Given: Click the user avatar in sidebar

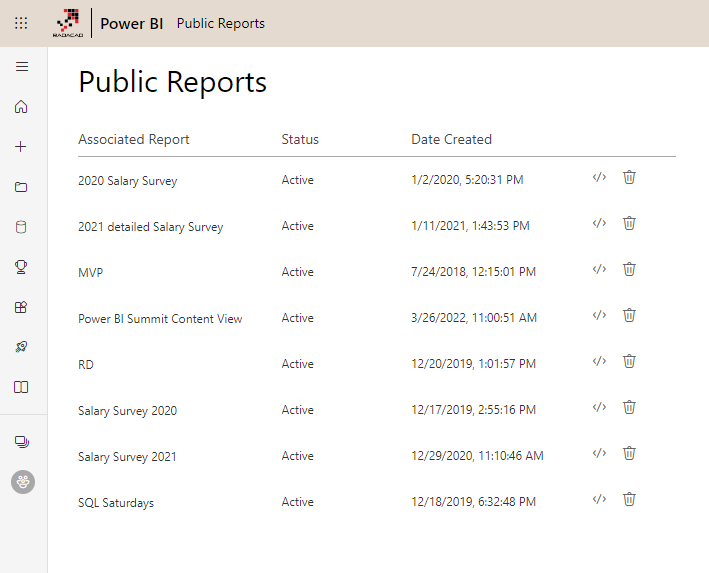Looking at the screenshot, I should [x=22, y=482].
